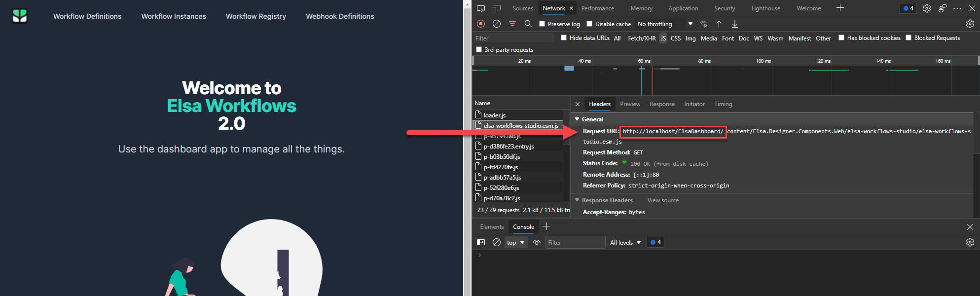Select p-d386fe23.entry.js request
Viewport: 980px width, 296px height.
pos(518,146)
